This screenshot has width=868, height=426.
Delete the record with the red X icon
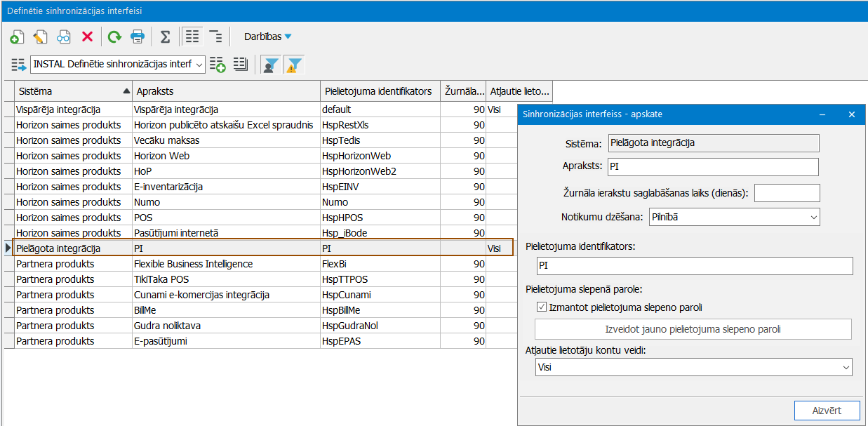[87, 36]
